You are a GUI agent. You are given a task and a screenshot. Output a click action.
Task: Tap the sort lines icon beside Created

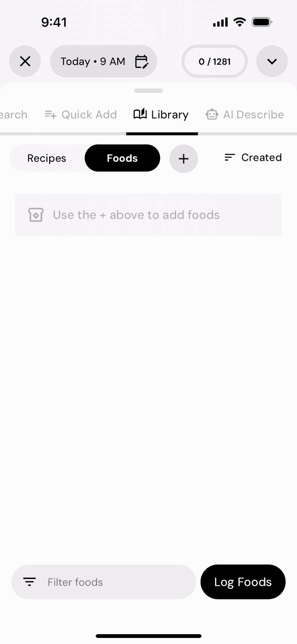pyautogui.click(x=230, y=158)
